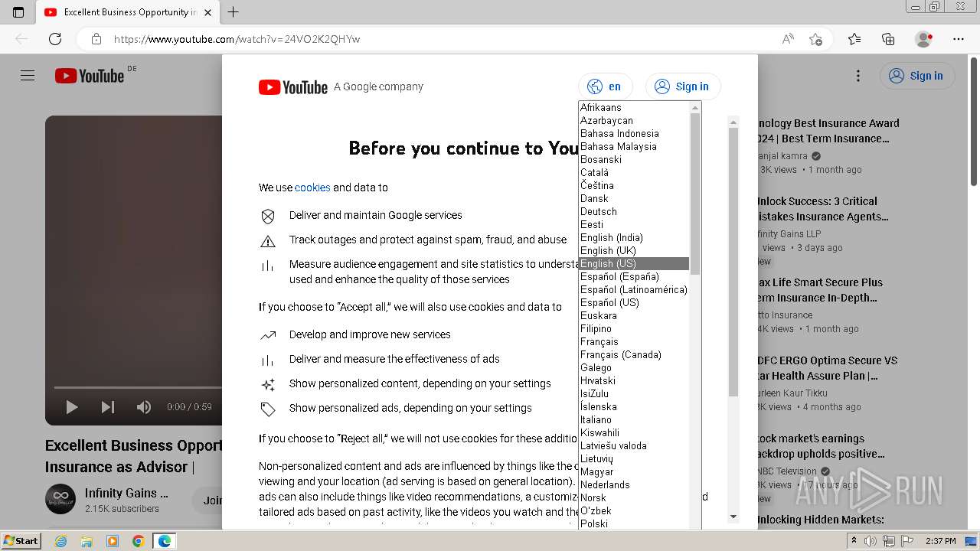Screen dimensions: 980x551
Task: Select Hrvatski language option
Action: click(x=634, y=380)
